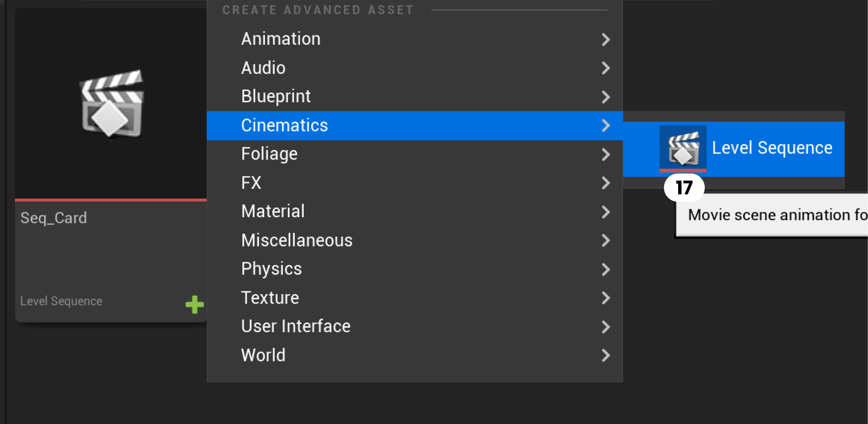Select Level Sequence from the Cinematics submenu

point(771,148)
